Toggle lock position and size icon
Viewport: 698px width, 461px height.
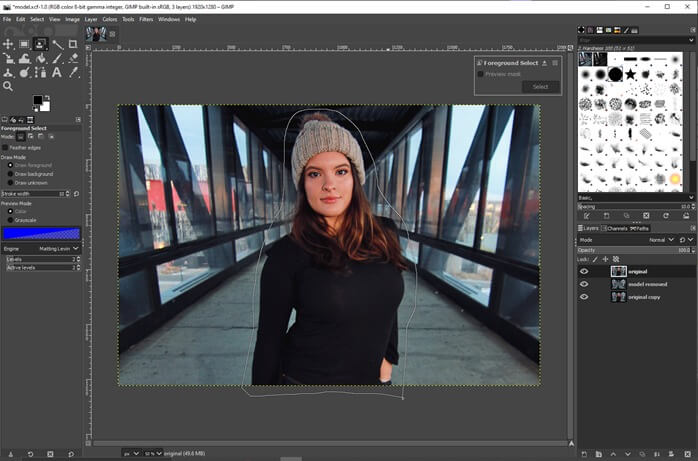(605, 259)
